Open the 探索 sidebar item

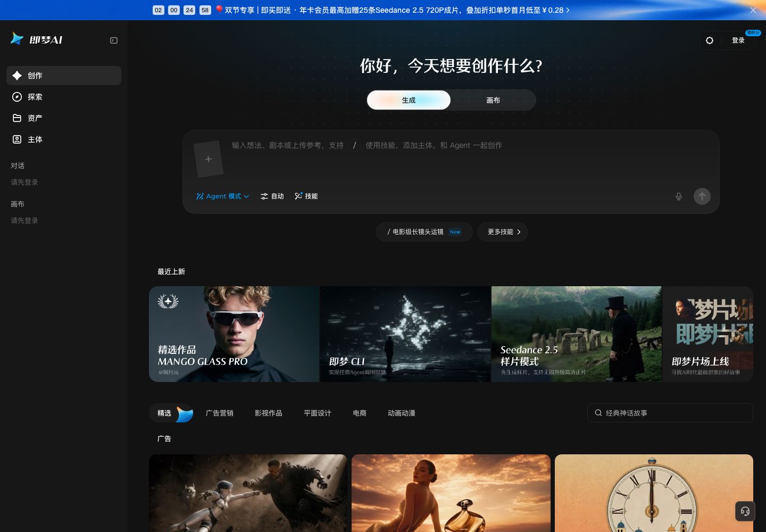[x=64, y=97]
